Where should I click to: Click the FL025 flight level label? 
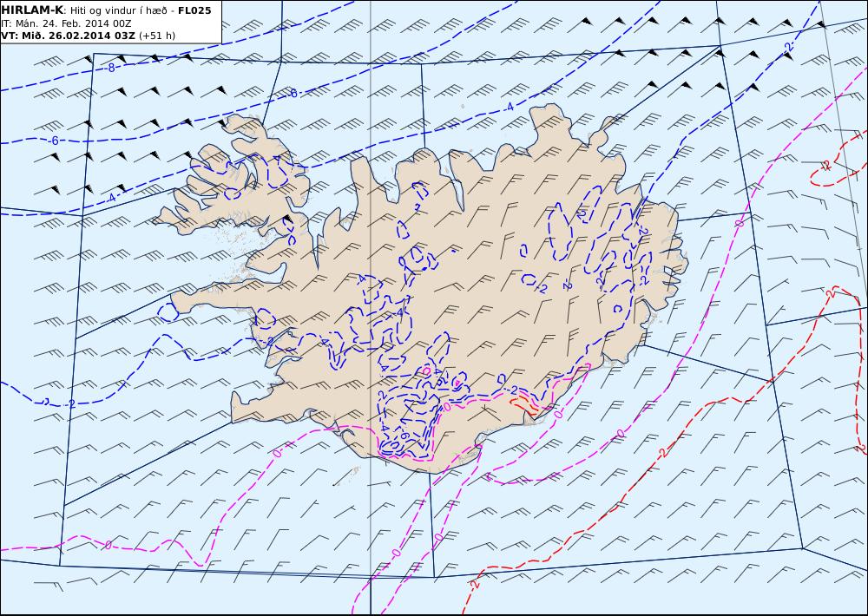coord(194,10)
